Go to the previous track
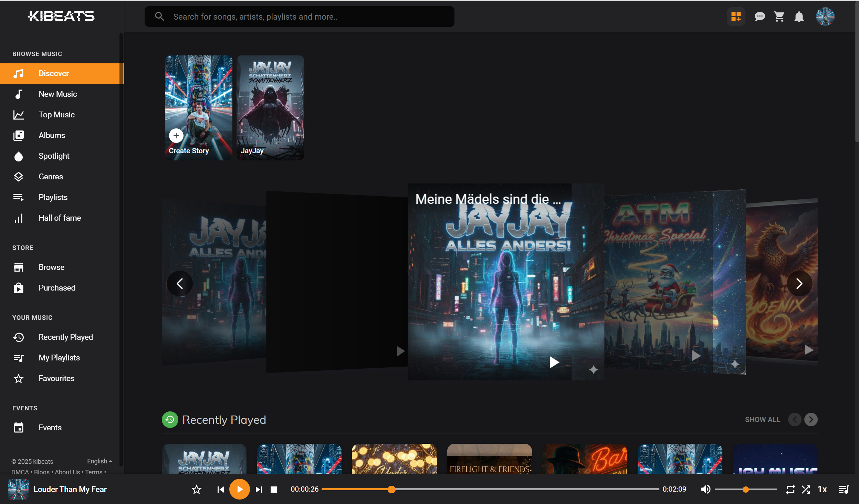The width and height of the screenshot is (859, 504). 221,489
